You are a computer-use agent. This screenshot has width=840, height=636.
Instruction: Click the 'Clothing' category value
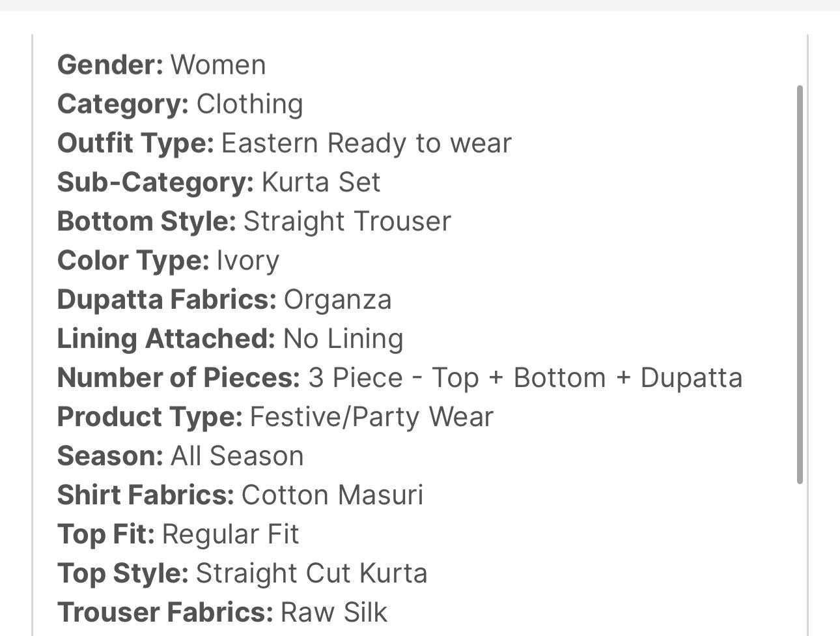[249, 104]
